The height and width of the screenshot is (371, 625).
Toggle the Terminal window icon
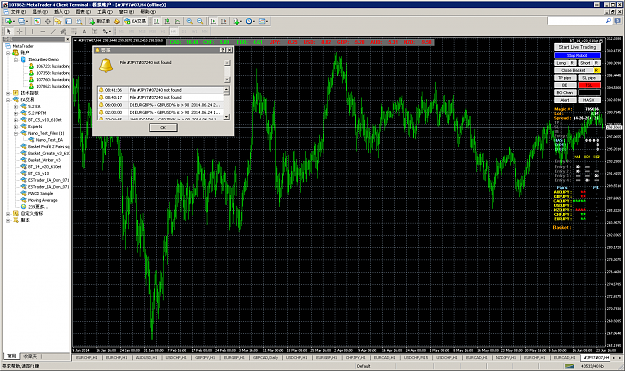[69, 21]
